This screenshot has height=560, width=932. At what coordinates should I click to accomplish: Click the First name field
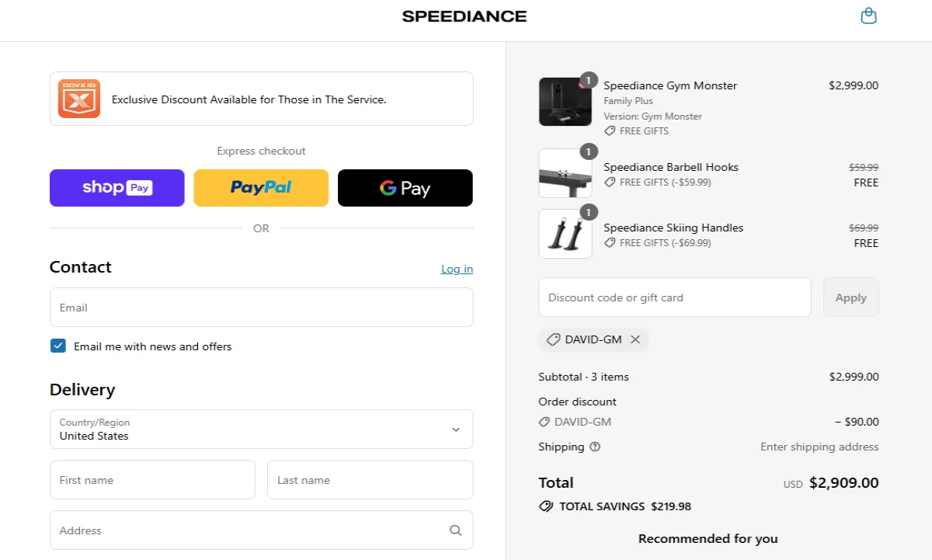152,480
